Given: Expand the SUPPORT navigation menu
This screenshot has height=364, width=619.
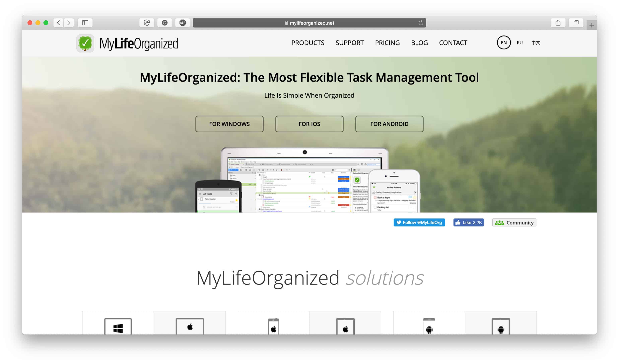Looking at the screenshot, I should click(349, 42).
